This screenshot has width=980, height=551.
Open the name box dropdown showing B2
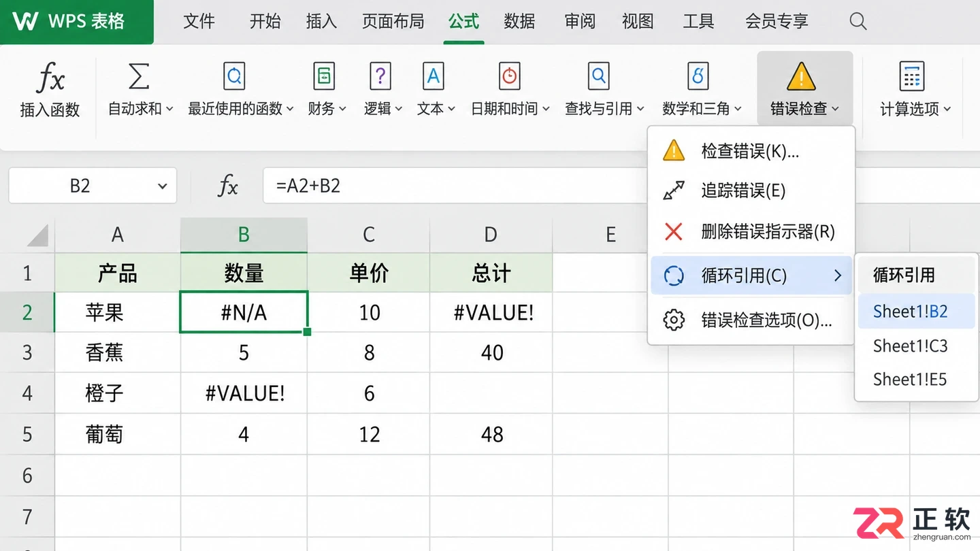(x=162, y=186)
